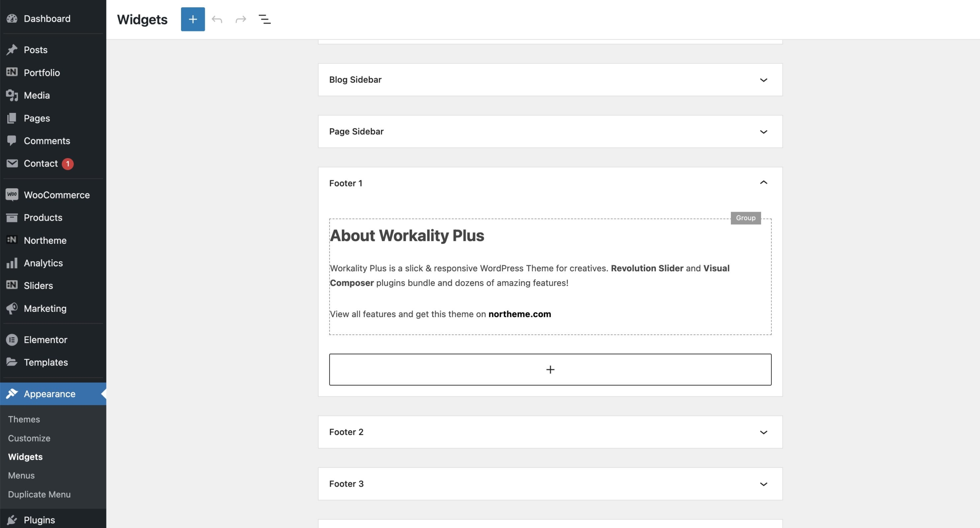Click the Sliders sidebar icon
Screen dimensions: 980x528
12,285
